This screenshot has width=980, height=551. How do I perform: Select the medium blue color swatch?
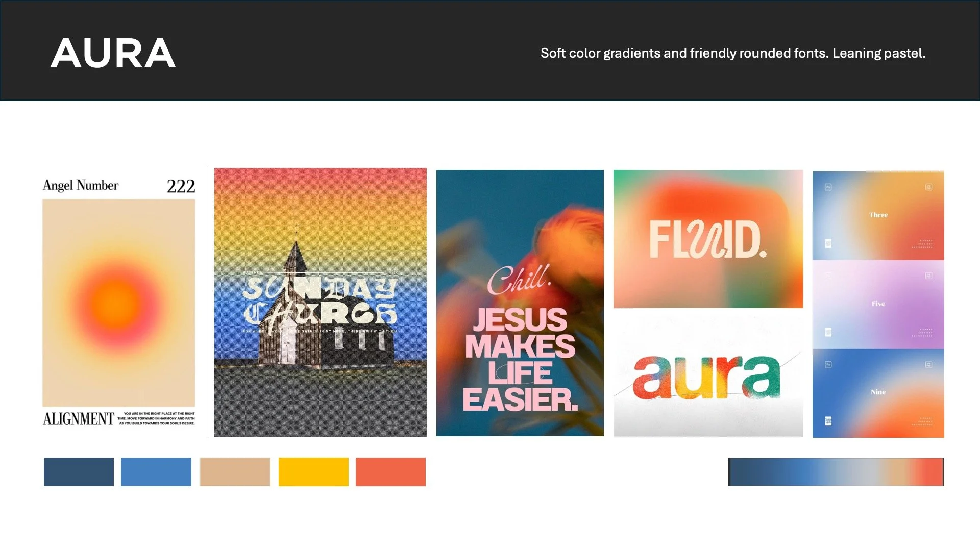[x=156, y=472]
